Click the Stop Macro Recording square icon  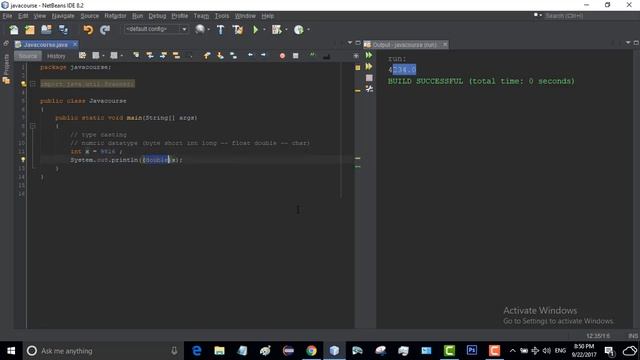tap(296, 56)
